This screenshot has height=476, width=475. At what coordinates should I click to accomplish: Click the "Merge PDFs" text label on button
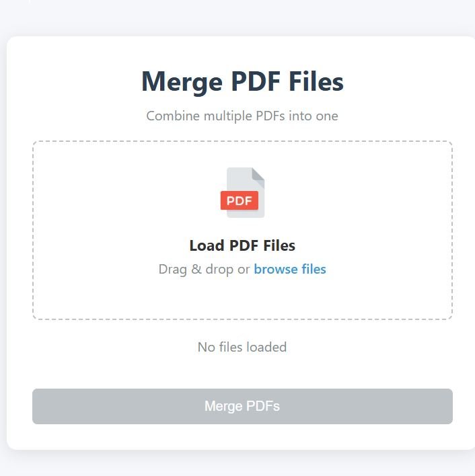pyautogui.click(x=242, y=406)
